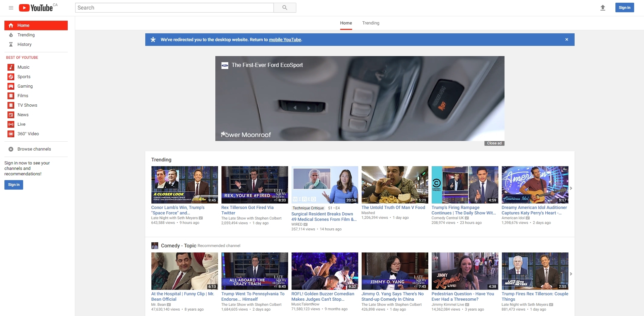
Task: Click the 360° Video category icon
Action: (11, 134)
